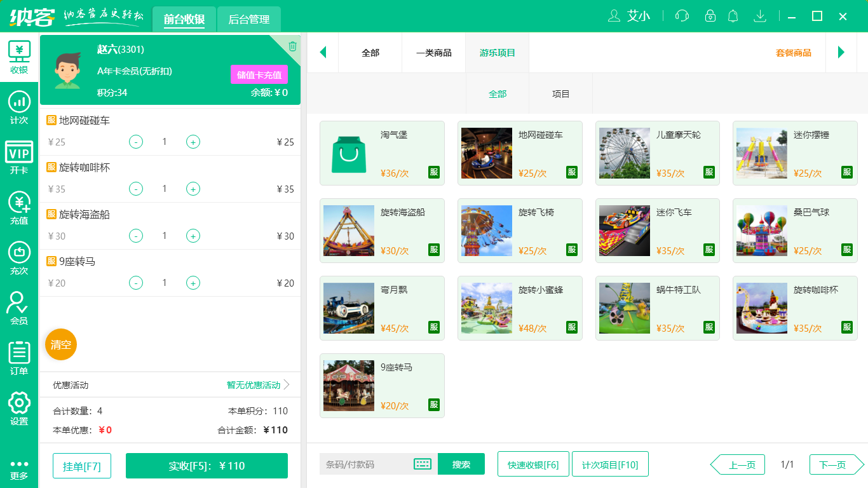Click the right arrow to see more categories
868x488 pixels.
[x=842, y=52]
